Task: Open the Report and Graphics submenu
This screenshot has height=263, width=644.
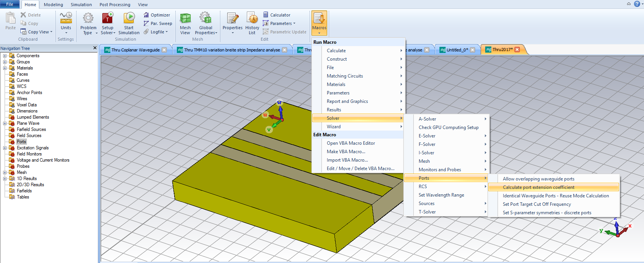Action: tap(358, 101)
